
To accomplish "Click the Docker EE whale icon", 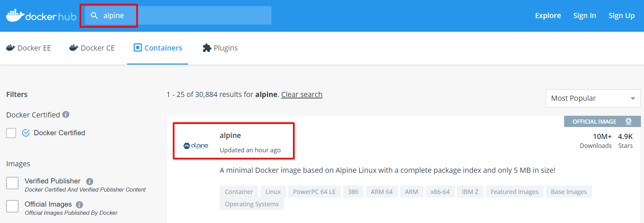I will 11,47.
